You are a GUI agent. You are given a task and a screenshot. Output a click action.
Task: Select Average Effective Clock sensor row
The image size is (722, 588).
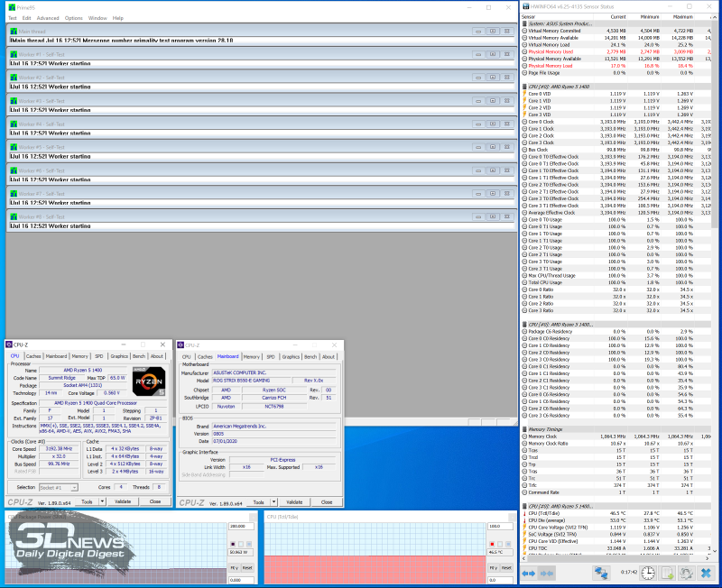[616, 213]
